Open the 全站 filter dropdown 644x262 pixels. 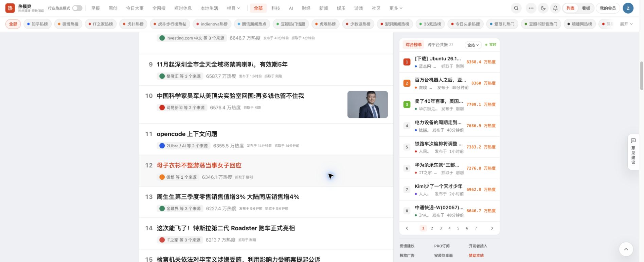(x=473, y=45)
